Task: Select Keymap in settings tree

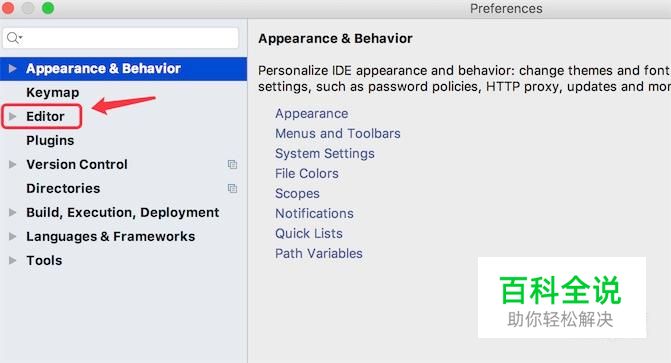Action: (x=53, y=93)
